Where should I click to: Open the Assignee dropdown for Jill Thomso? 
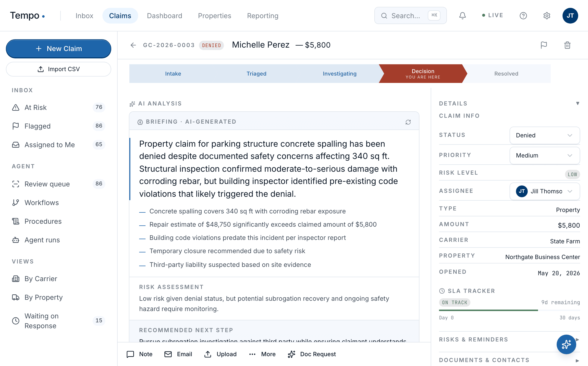545,191
